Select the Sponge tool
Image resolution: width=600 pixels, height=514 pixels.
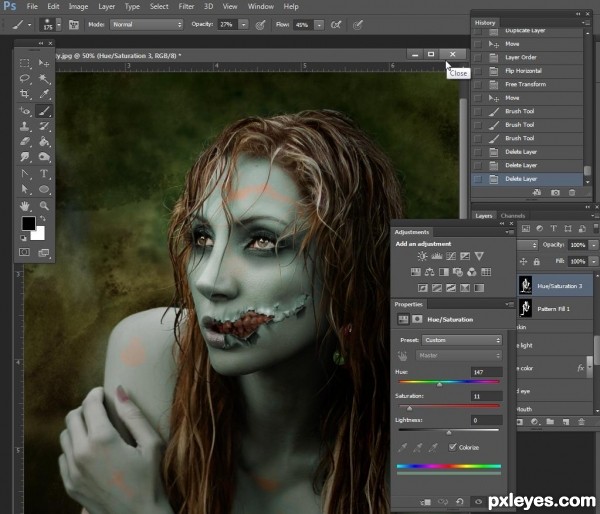click(x=44, y=157)
